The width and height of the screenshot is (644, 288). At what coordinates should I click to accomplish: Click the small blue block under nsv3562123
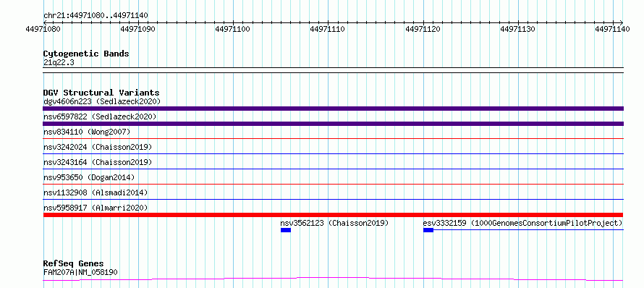(x=285, y=230)
